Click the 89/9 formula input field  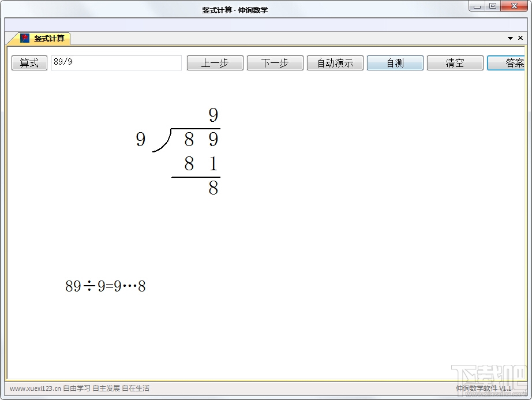pos(117,63)
